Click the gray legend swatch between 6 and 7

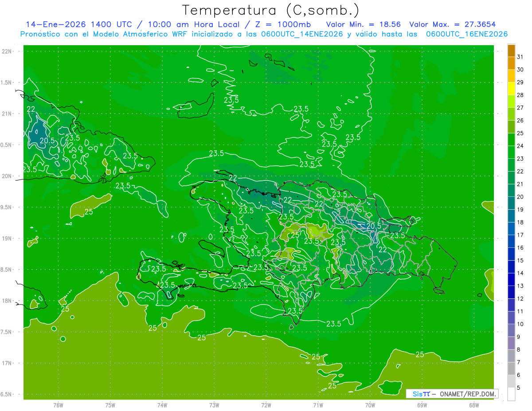tap(511, 369)
